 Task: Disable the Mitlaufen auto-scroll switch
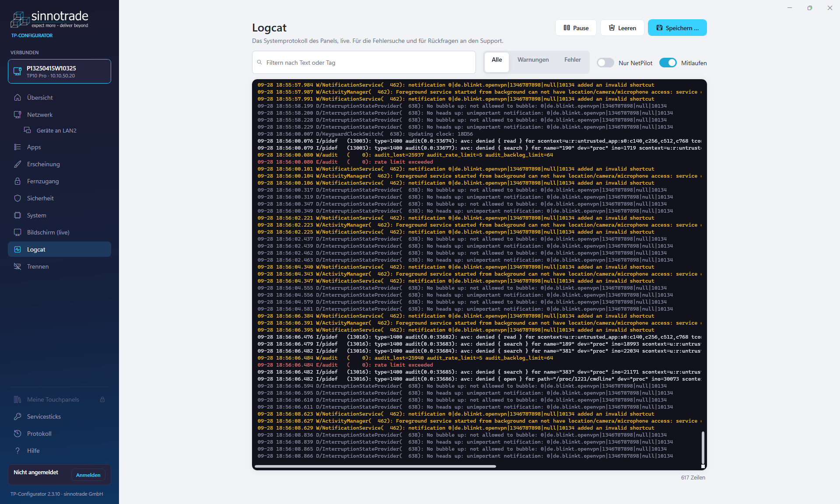pyautogui.click(x=668, y=63)
